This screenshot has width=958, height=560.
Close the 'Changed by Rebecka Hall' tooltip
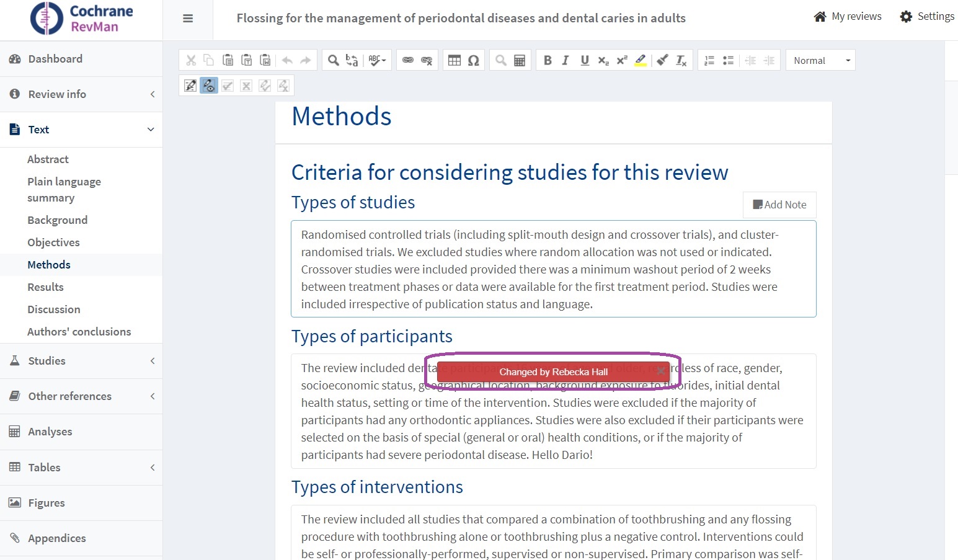tap(661, 371)
